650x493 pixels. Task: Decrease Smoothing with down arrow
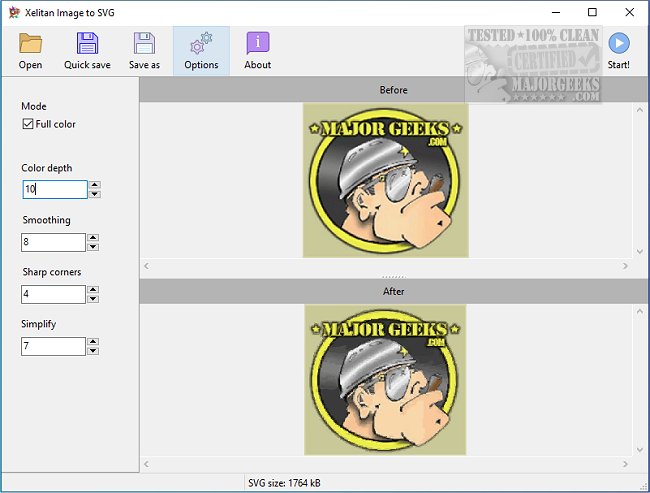point(93,247)
